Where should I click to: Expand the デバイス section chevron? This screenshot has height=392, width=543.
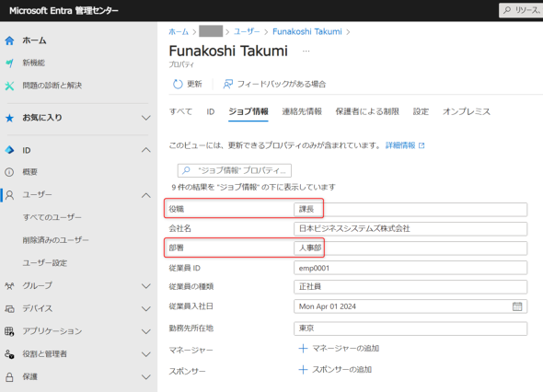[146, 309]
